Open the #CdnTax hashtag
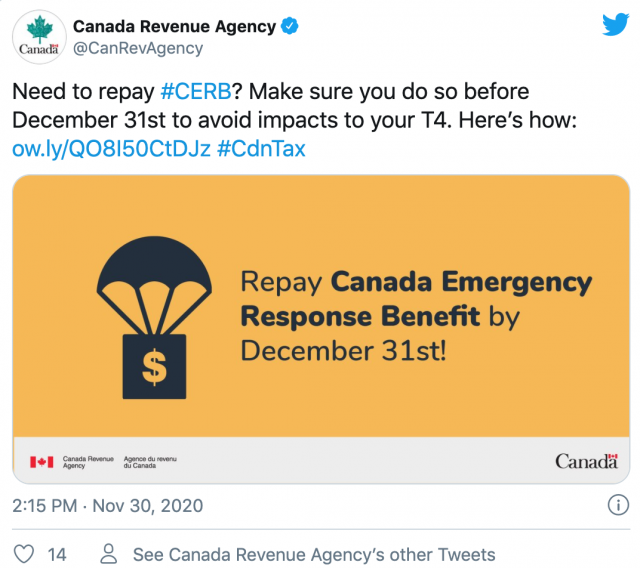Screen dimensions: 640x568 click(x=261, y=149)
